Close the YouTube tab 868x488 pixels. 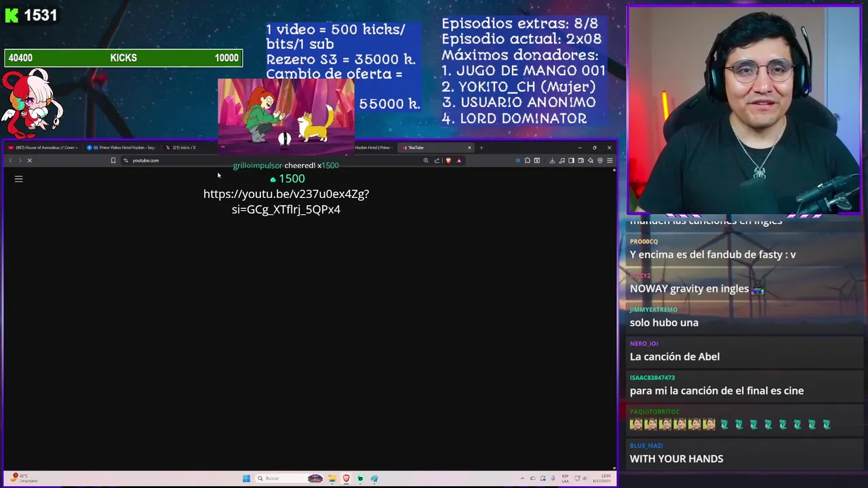tap(469, 148)
